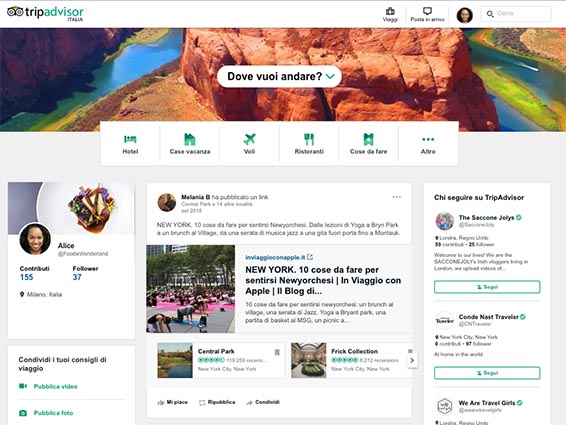Click external link icon beside inviaggioconapple.it

[310, 257]
